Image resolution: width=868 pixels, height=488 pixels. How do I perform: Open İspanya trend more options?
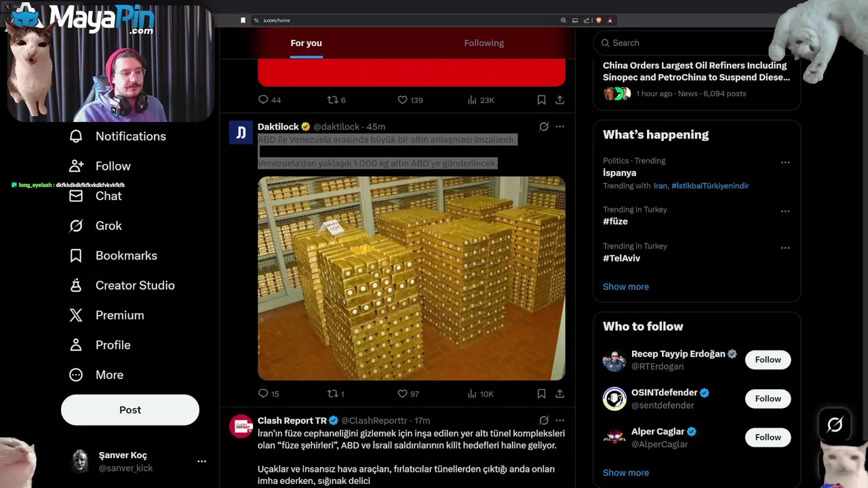785,163
